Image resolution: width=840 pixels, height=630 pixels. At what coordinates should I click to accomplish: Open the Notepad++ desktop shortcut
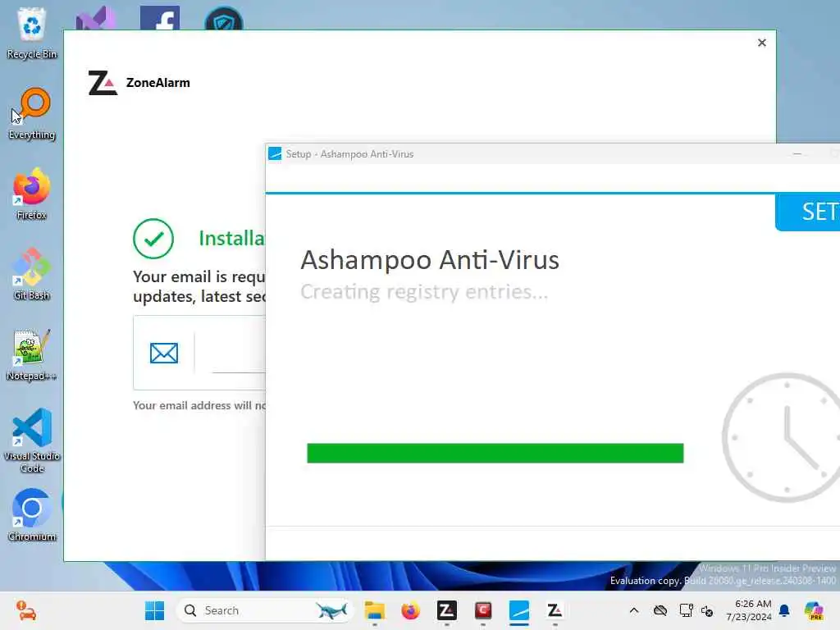click(x=32, y=354)
